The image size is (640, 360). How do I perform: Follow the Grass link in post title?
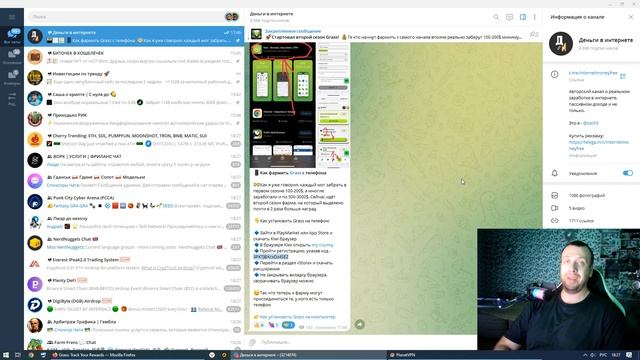pyautogui.click(x=295, y=173)
